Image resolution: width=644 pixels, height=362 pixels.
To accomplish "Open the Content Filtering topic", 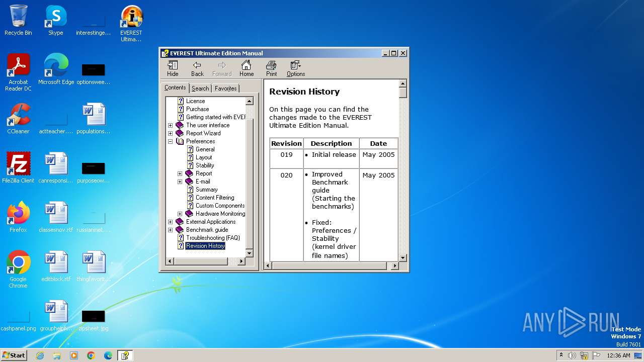I will pos(215,198).
